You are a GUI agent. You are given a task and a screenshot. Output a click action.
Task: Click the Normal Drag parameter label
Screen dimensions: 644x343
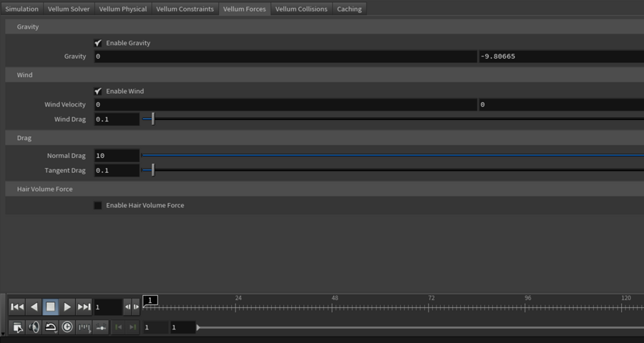pos(66,156)
